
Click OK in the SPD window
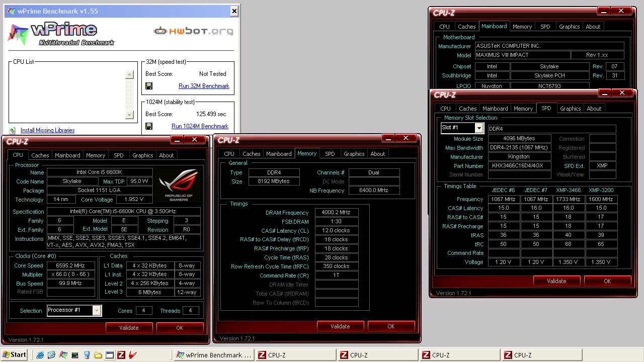pyautogui.click(x=607, y=281)
